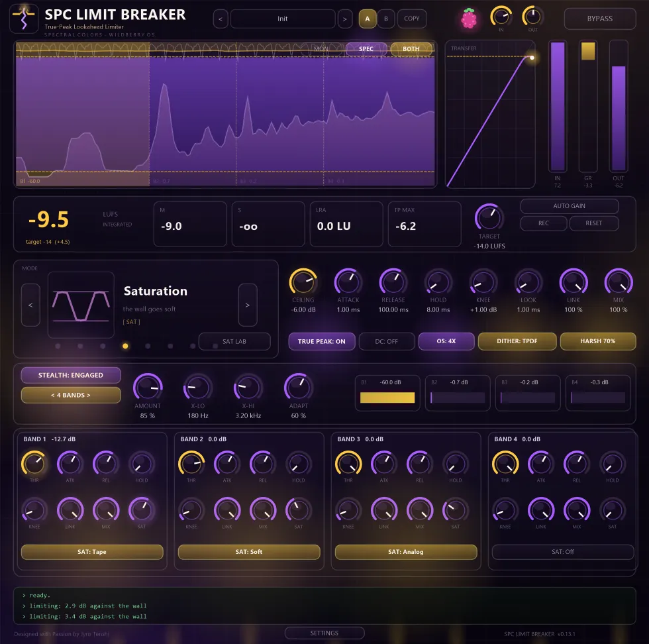Toggle DC: OFF filter
Image resolution: width=649 pixels, height=644 pixels.
pyautogui.click(x=387, y=341)
